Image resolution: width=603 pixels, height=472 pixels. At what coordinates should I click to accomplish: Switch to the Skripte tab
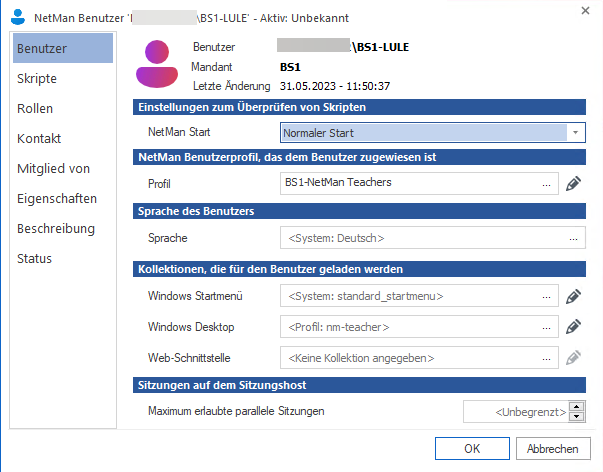37,78
